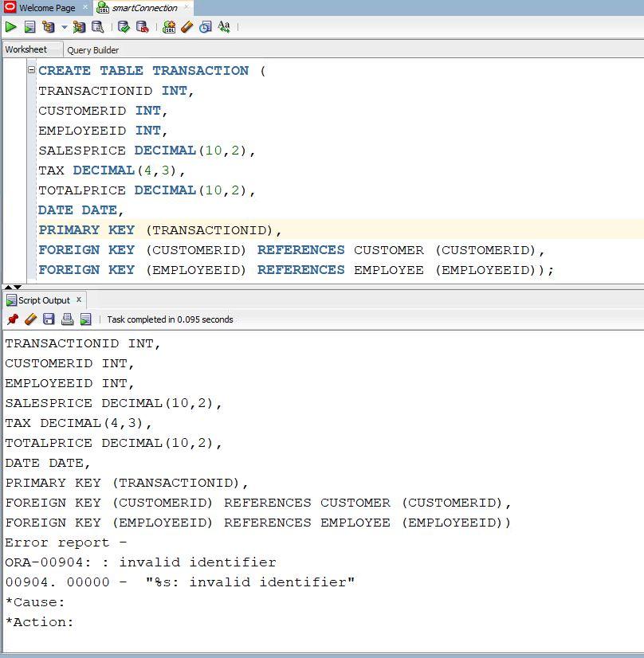Print the script output

coord(67,319)
